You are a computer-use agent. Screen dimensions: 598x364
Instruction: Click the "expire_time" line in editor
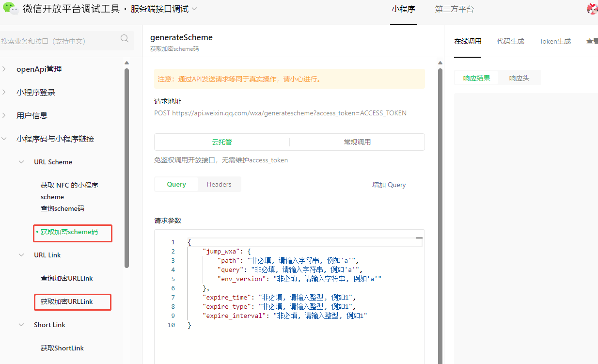(x=279, y=297)
